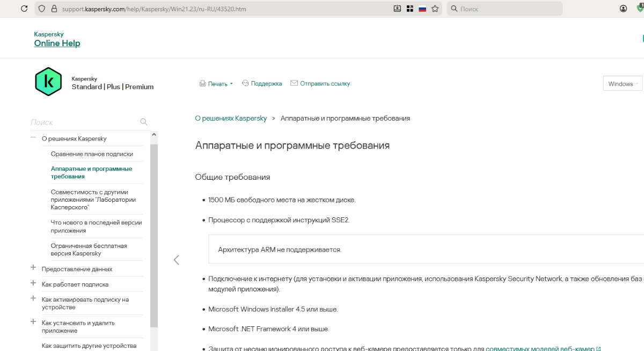This screenshot has height=351, width=644.
Task: Collapse the О решениях Kaspersky tree section
Action: coord(33,138)
